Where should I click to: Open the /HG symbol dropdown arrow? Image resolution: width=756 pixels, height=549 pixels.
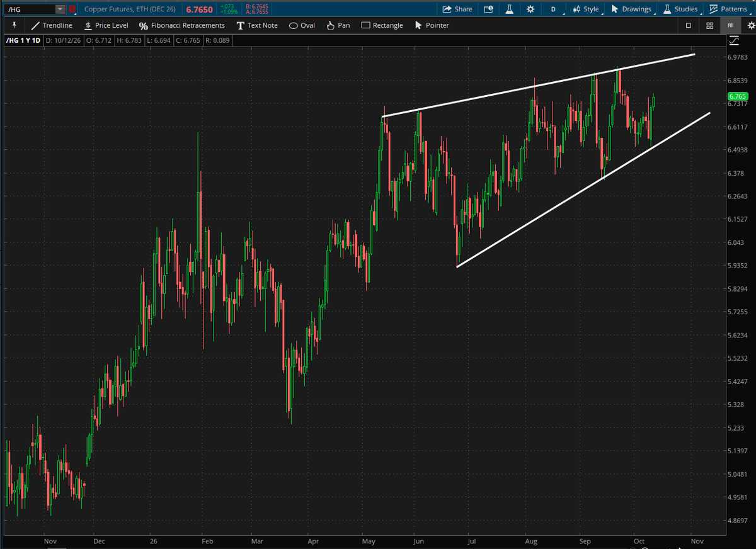pos(60,9)
